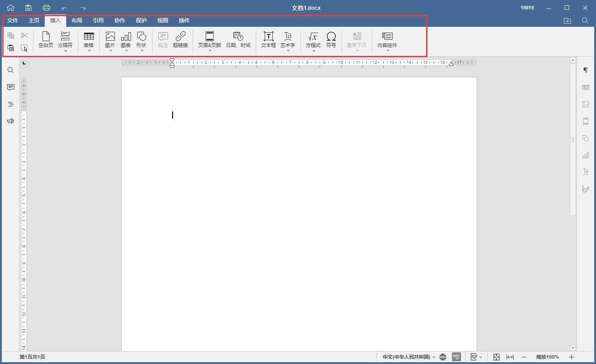Click 第1页共1页 page indicator
Screen dimensions: 596x364
32,357
